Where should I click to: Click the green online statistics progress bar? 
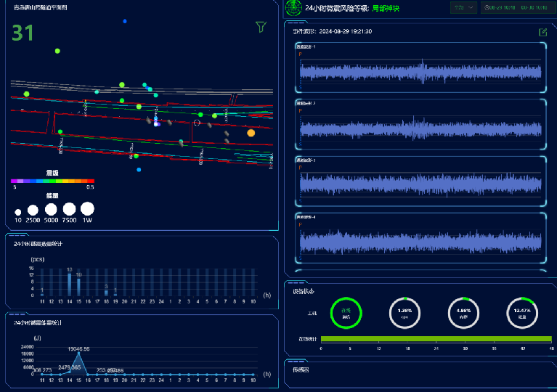click(x=436, y=339)
